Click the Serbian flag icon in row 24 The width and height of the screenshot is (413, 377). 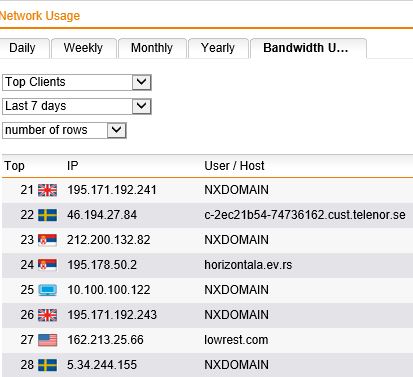pos(47,265)
